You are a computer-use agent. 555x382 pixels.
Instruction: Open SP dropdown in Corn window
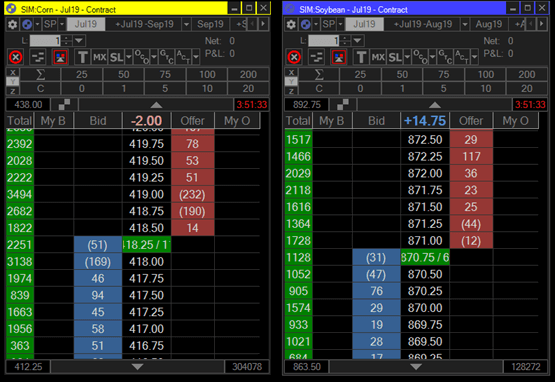(62, 24)
